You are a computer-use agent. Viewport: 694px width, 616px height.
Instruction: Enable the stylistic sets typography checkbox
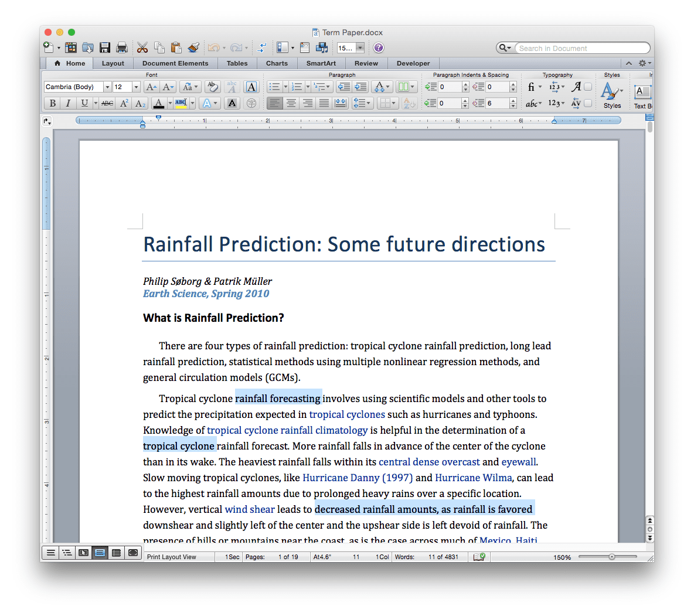[x=588, y=87]
